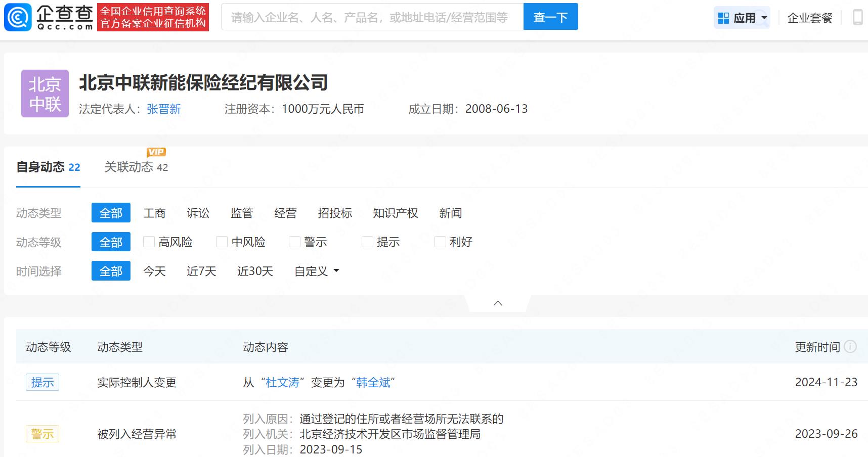The image size is (868, 457).
Task: Click 北京经济技术开发区市场监督管理局 text
Action: click(x=390, y=434)
